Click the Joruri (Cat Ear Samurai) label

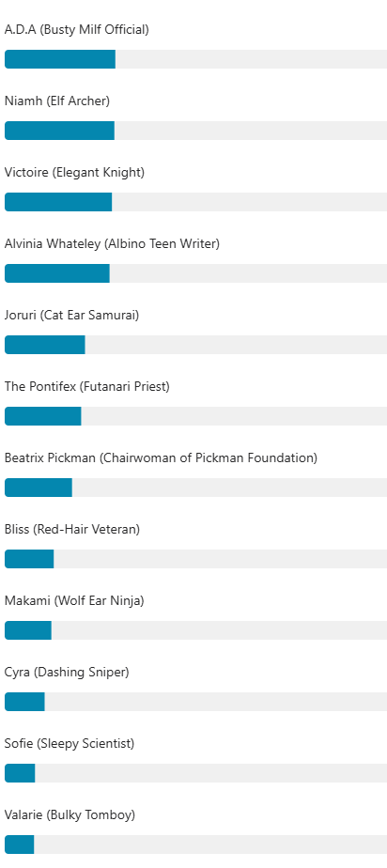click(x=72, y=316)
